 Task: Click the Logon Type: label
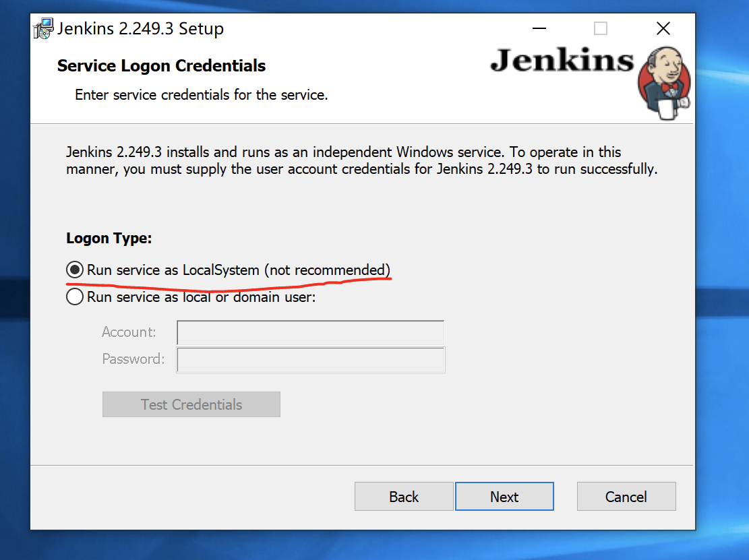click(x=109, y=238)
